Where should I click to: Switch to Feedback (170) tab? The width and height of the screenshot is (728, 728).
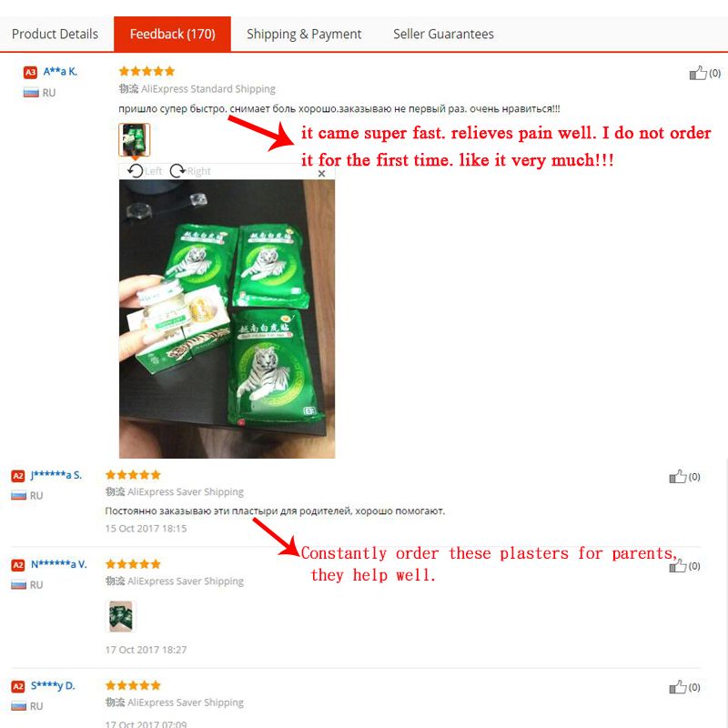[172, 34]
